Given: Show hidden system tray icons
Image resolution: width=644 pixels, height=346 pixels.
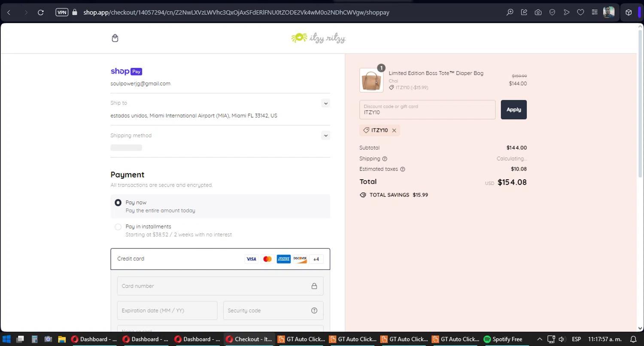Looking at the screenshot, I should (x=540, y=339).
